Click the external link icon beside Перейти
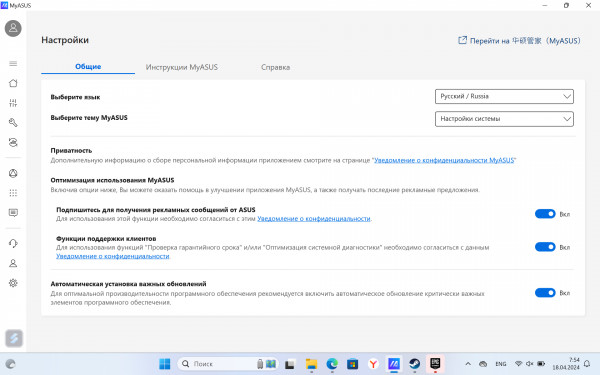The width and height of the screenshot is (600, 375). (x=462, y=40)
